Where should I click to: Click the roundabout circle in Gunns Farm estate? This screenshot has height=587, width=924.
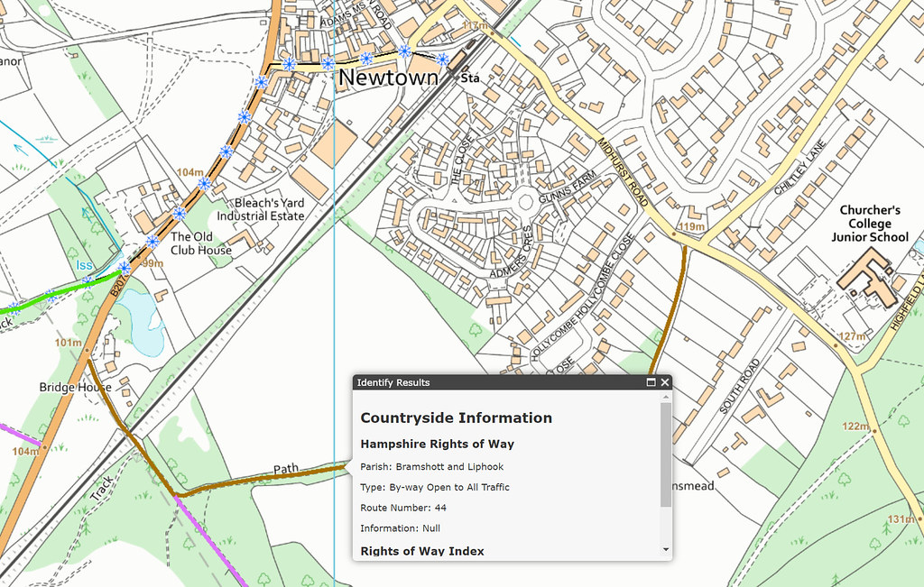pyautogui.click(x=525, y=203)
